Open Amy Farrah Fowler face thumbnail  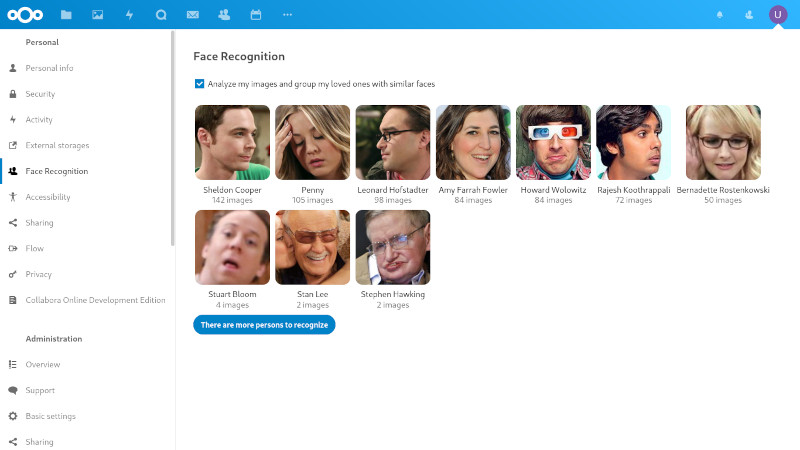pyautogui.click(x=473, y=142)
